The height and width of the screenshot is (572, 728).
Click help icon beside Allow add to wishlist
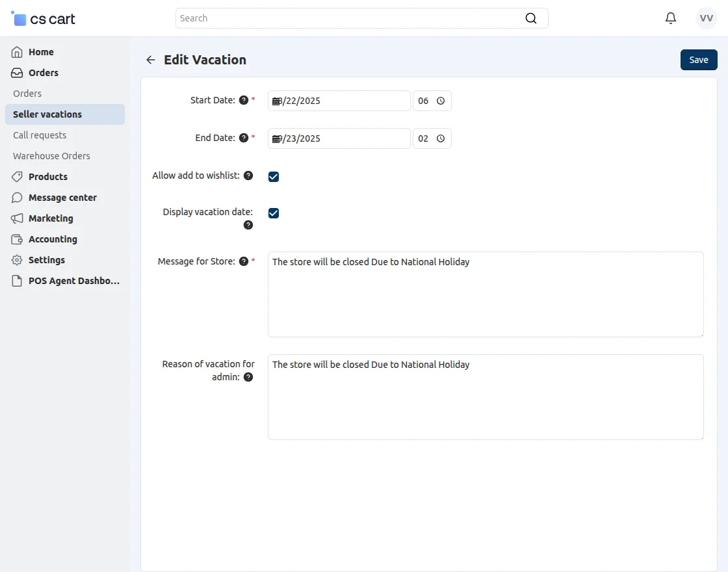point(248,175)
